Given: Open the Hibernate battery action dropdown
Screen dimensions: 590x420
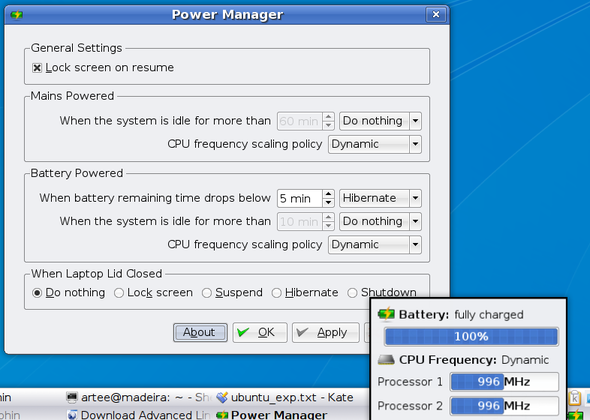Looking at the screenshot, I should (x=380, y=198).
